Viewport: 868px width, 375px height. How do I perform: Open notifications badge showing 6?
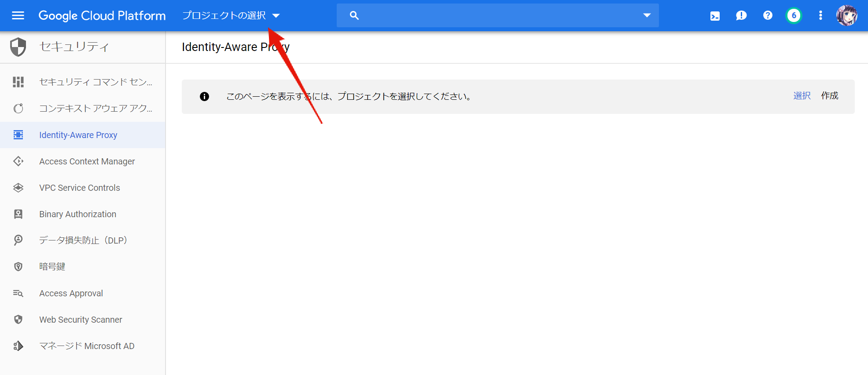click(x=794, y=16)
